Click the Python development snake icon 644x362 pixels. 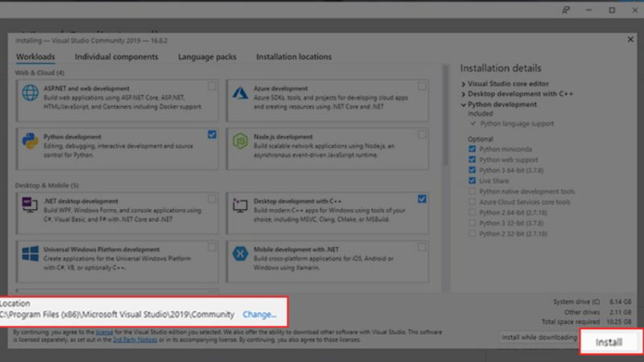point(30,142)
